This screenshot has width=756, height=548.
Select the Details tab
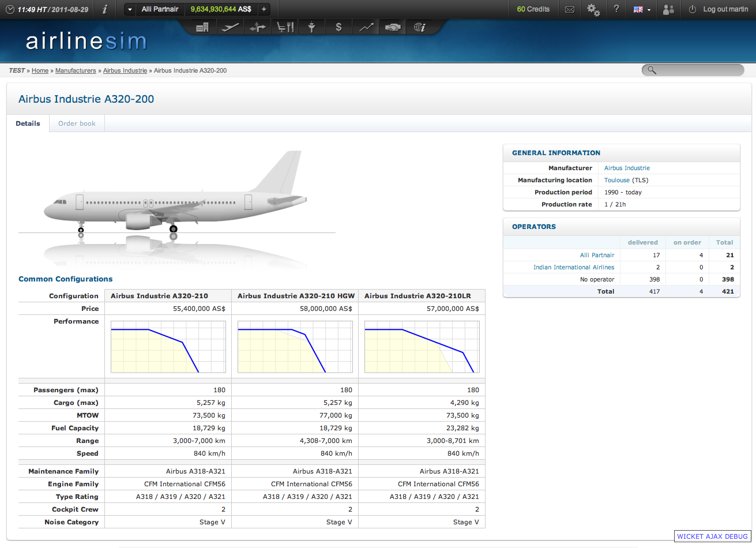click(28, 123)
